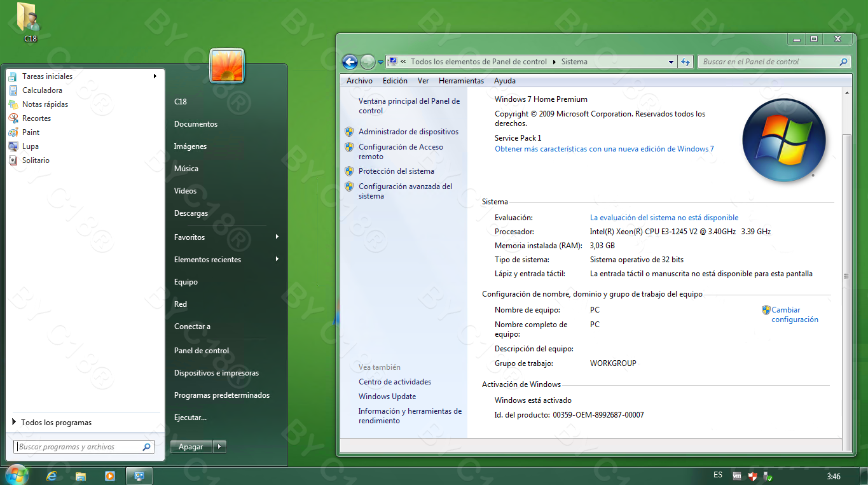Viewport: 868px width, 485px height.
Task: Click the Cambiar configuración link
Action: [x=790, y=314]
